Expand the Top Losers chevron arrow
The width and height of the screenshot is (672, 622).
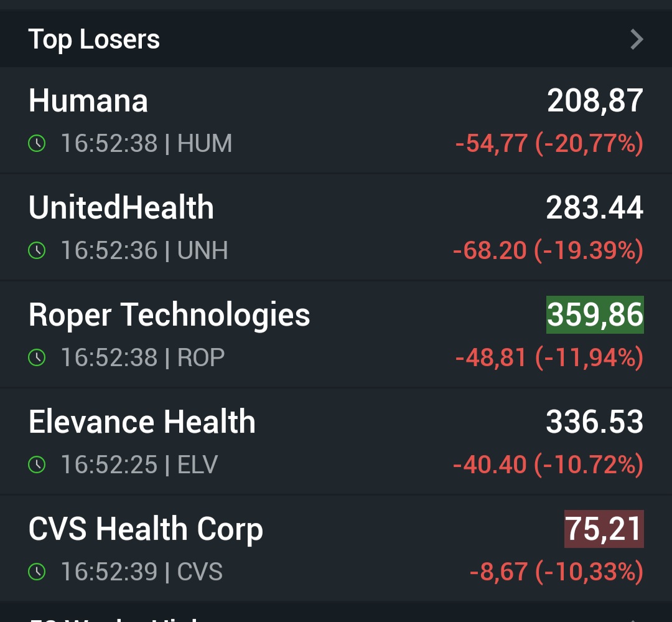click(636, 40)
